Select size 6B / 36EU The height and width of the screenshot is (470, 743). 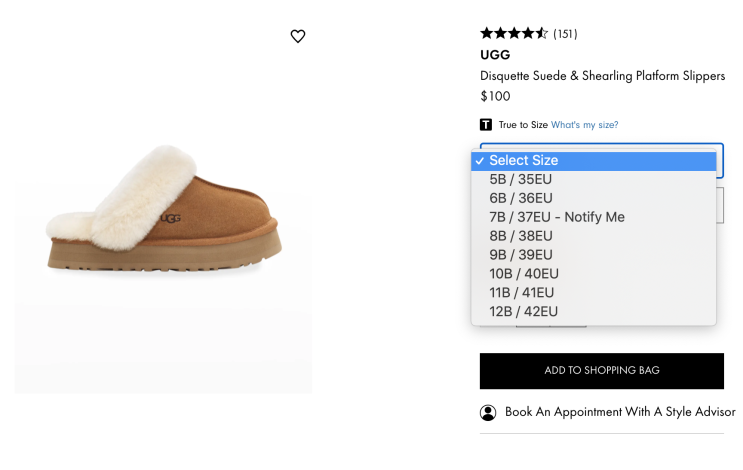tap(520, 198)
